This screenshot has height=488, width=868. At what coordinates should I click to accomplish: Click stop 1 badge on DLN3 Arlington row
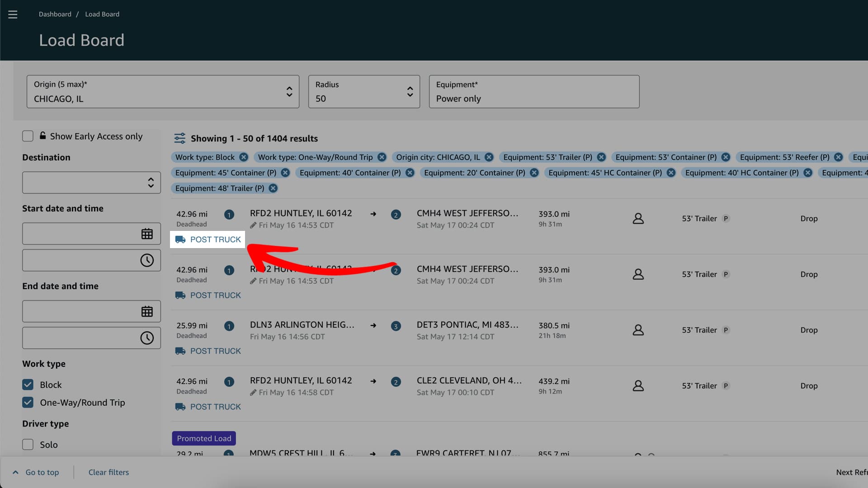point(229,326)
